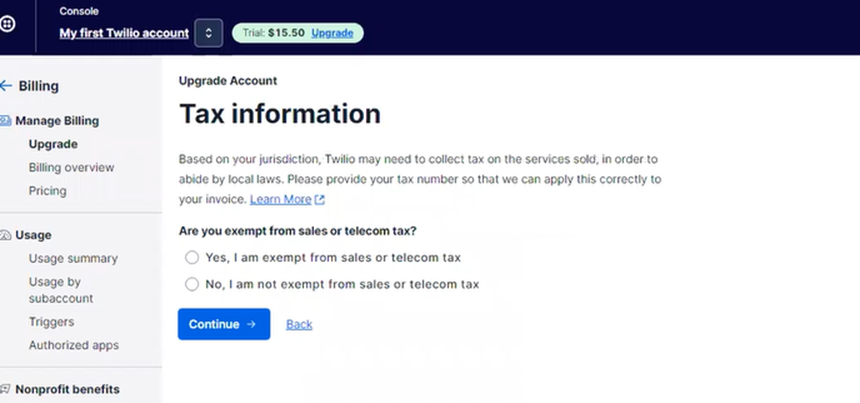Open Triggers in the Usage section

[x=51, y=322]
